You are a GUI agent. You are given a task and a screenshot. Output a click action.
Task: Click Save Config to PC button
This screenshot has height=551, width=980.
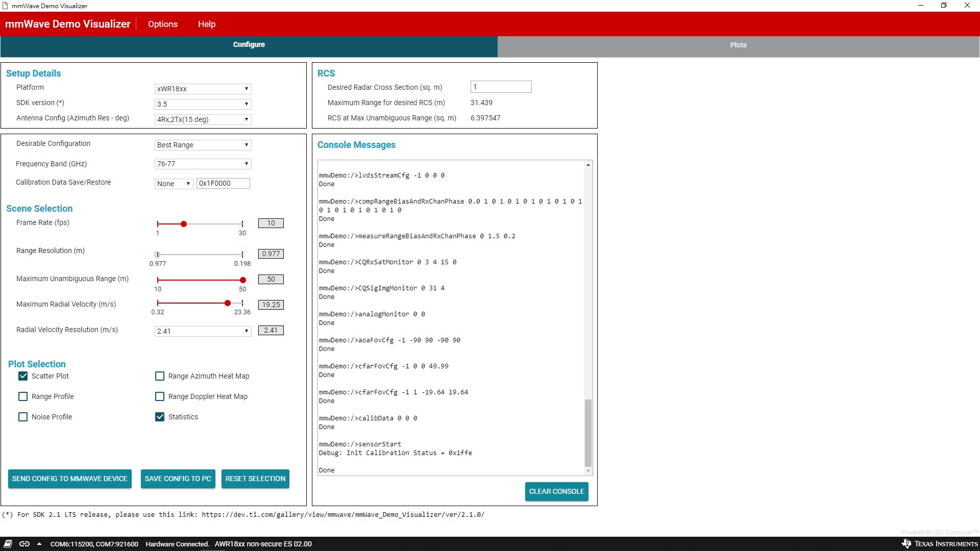coord(178,479)
